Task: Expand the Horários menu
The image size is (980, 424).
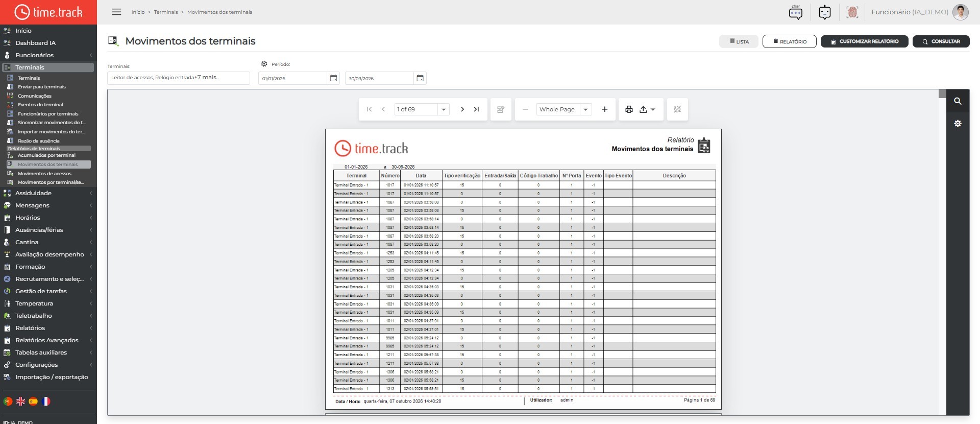Action: click(x=48, y=218)
